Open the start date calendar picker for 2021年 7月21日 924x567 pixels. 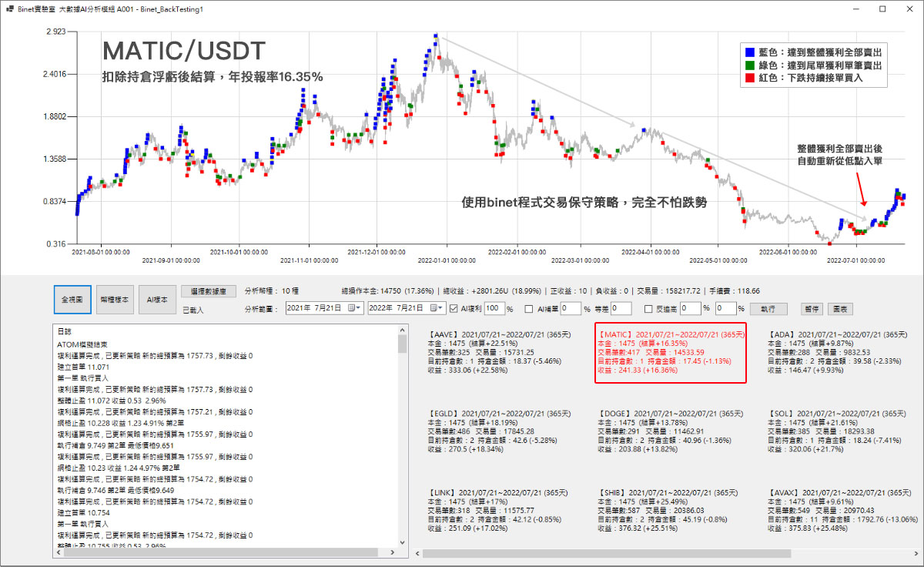tap(354, 308)
